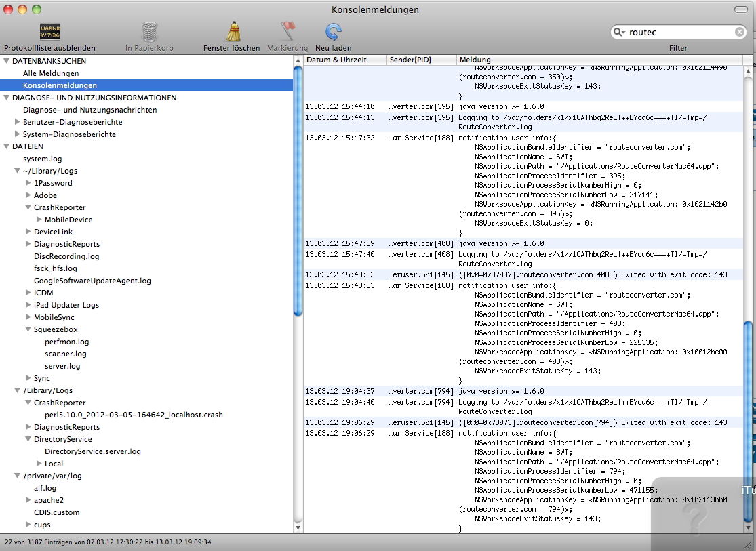Click in the filter search field
This screenshot has width=756, height=551.
click(x=678, y=32)
